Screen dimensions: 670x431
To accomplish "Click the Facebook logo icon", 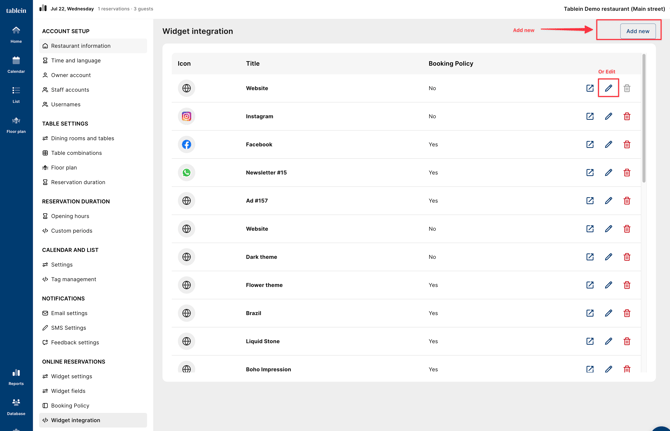I will click(x=186, y=144).
